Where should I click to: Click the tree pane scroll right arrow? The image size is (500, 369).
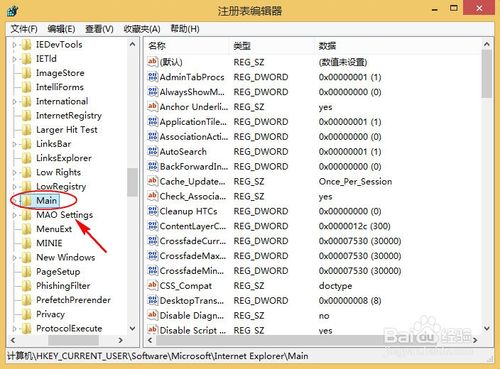click(121, 340)
